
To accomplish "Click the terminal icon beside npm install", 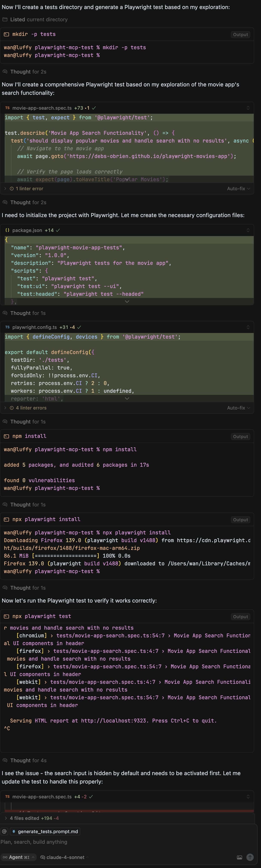I will coord(6,436).
